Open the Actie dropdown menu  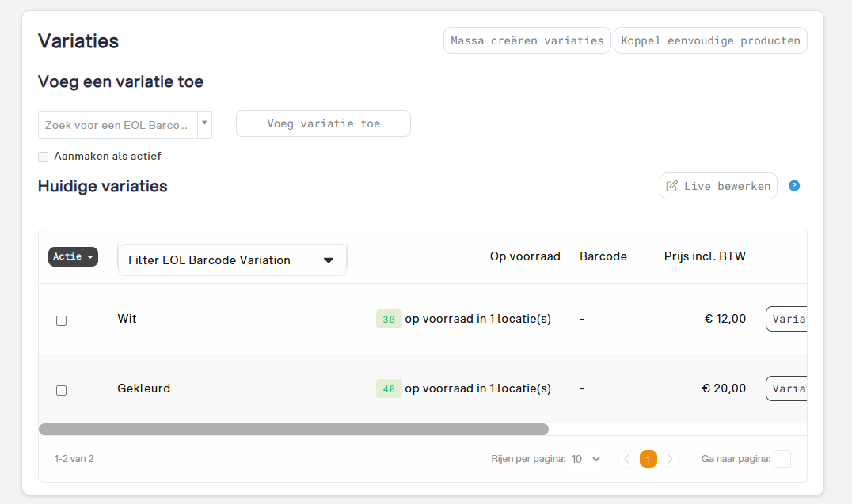[x=74, y=256]
